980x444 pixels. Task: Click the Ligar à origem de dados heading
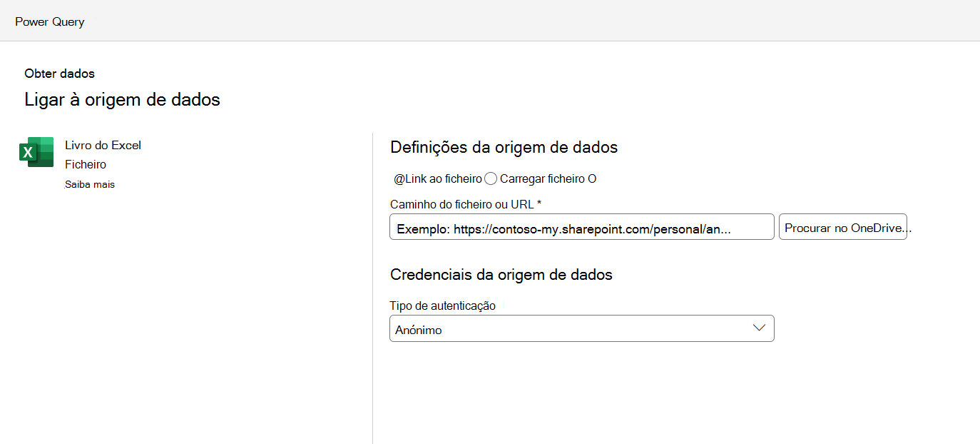(x=122, y=99)
